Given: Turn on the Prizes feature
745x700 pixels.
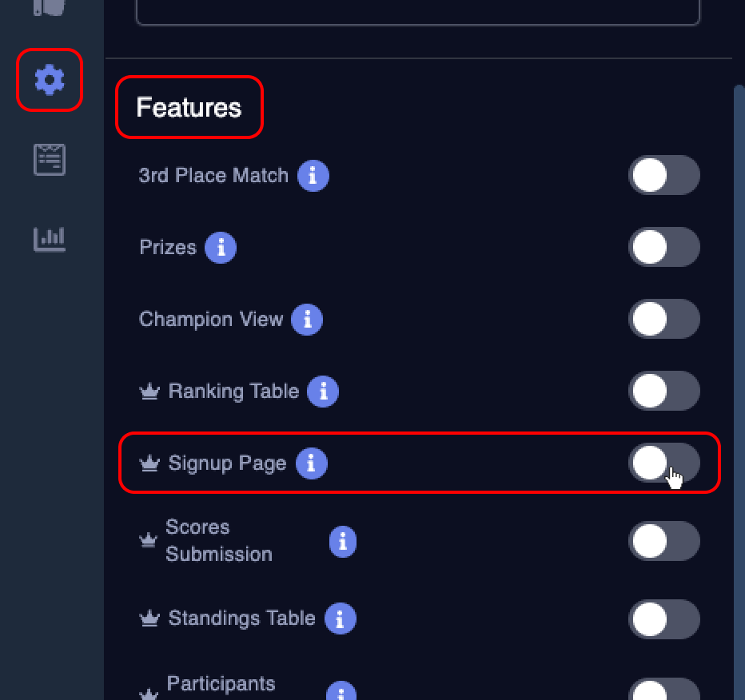Looking at the screenshot, I should [664, 247].
